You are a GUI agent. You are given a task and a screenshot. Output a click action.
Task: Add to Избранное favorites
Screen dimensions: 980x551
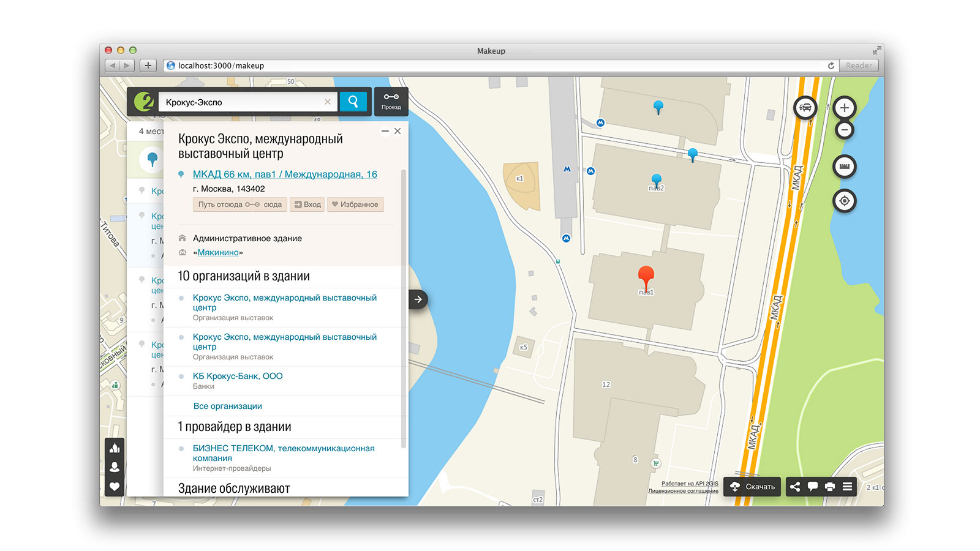pos(355,204)
